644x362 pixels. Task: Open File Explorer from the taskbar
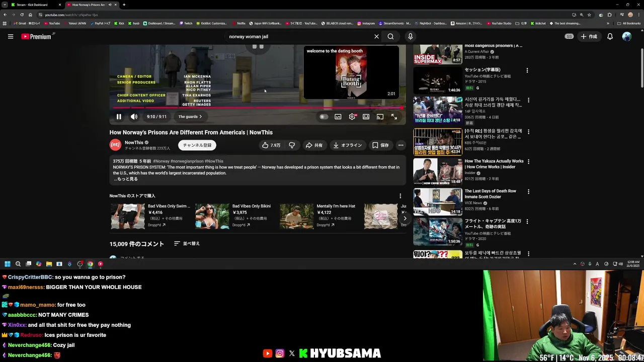click(x=49, y=264)
